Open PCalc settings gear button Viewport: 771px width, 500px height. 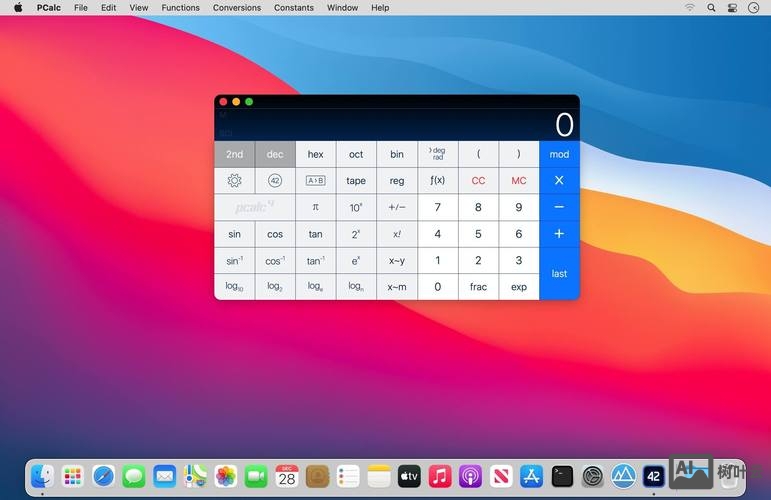point(235,180)
